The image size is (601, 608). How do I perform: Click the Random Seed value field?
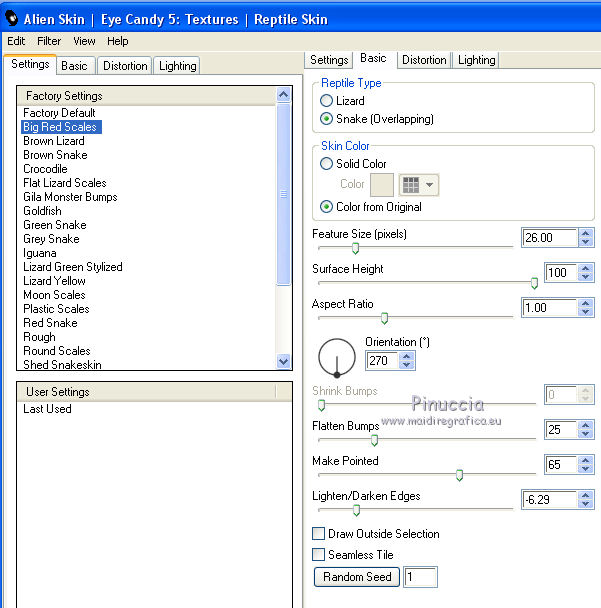[x=420, y=577]
